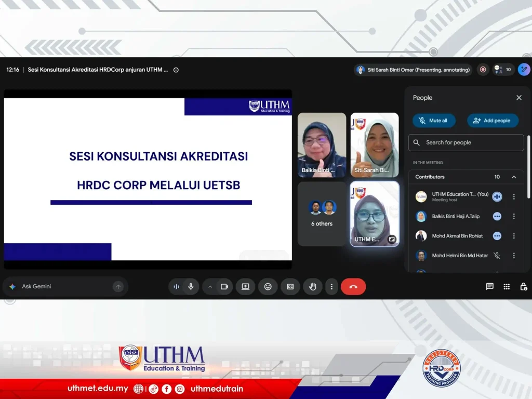Open options for Balkis Binti Haji A.Talip
Viewport: 532px width, 399px height.
coord(514,216)
